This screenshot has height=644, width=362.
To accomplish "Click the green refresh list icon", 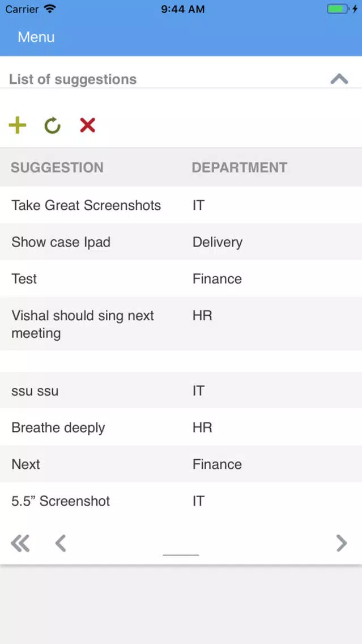I will [x=53, y=126].
